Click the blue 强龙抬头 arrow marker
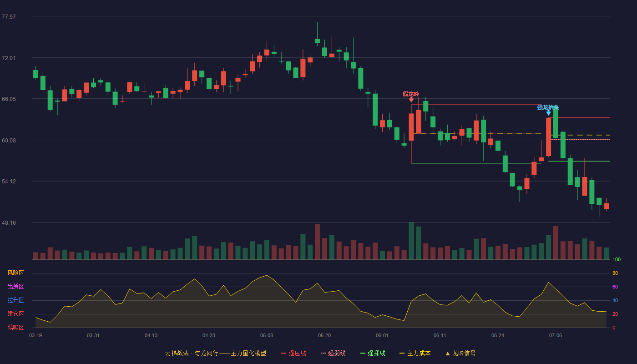 click(548, 112)
